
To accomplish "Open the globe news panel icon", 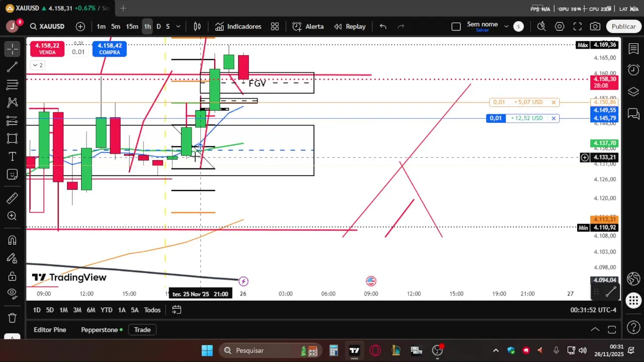I will [x=633, y=279].
